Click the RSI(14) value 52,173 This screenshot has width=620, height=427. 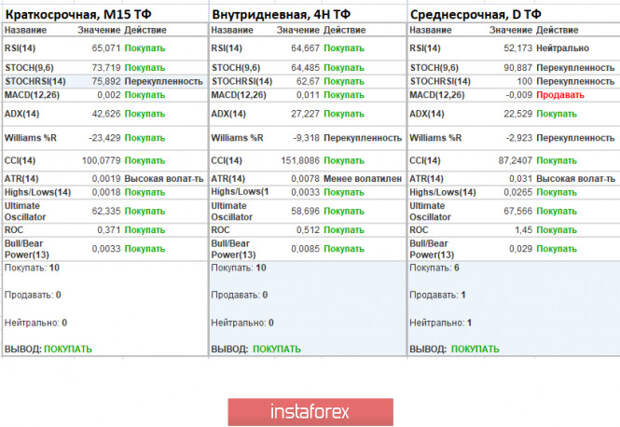(x=518, y=48)
